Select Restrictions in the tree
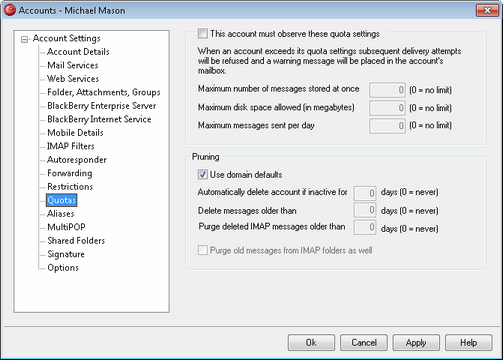 70,187
